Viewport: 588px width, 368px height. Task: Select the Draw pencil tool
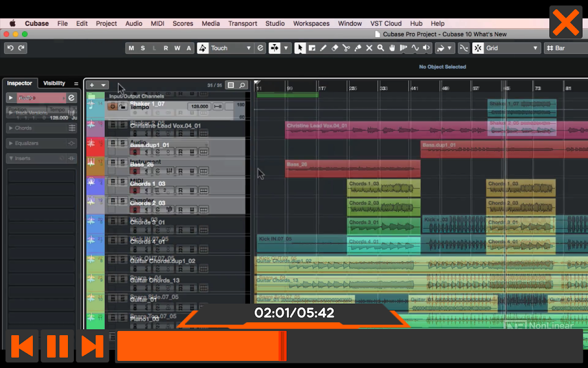(x=323, y=48)
